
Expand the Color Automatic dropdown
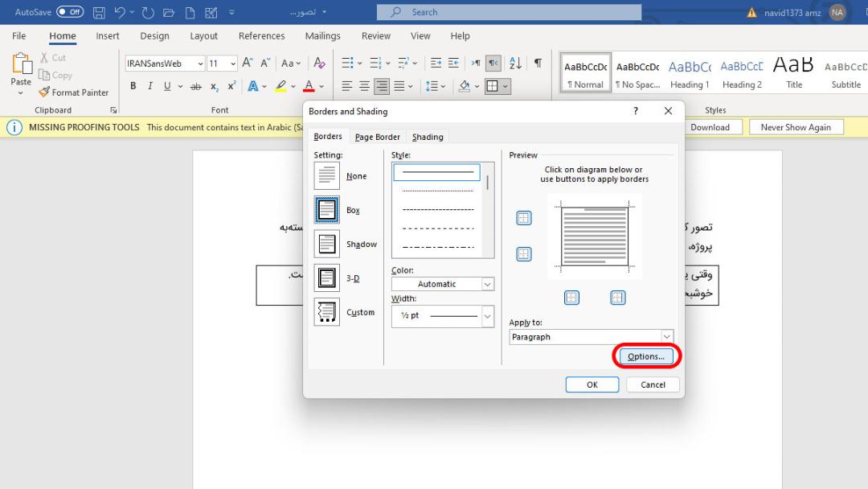[x=443, y=284]
